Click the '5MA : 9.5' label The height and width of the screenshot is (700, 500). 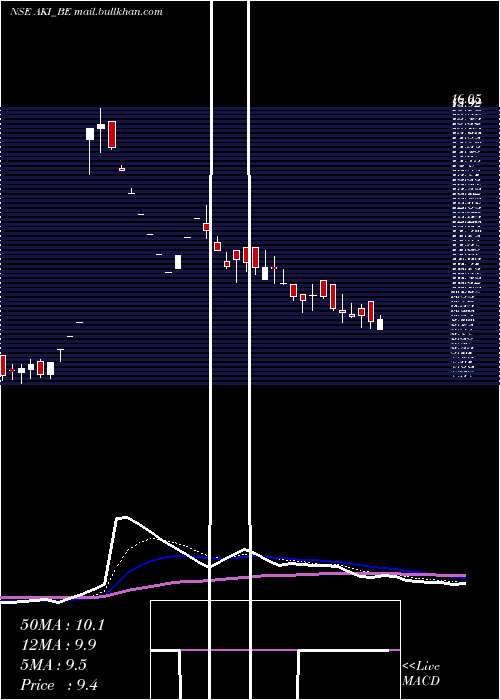[54, 665]
